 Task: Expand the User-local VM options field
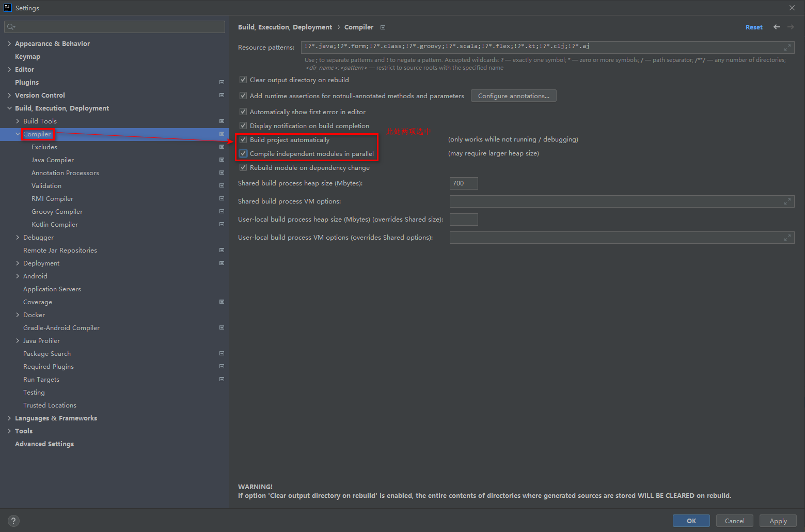tap(787, 238)
